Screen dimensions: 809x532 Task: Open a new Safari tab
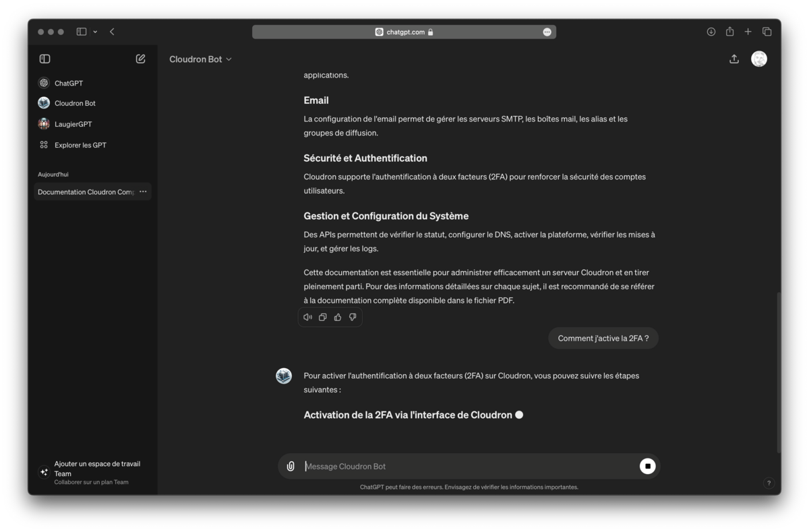coord(748,32)
